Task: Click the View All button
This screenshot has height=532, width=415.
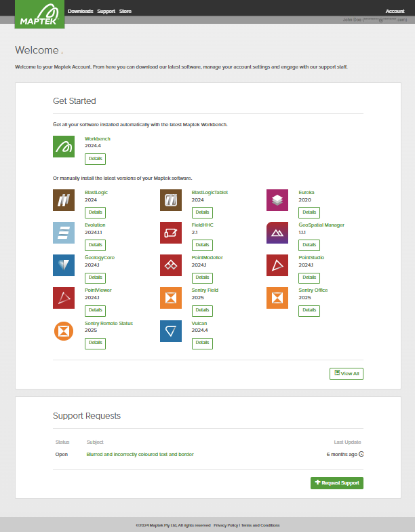Action: [x=347, y=373]
